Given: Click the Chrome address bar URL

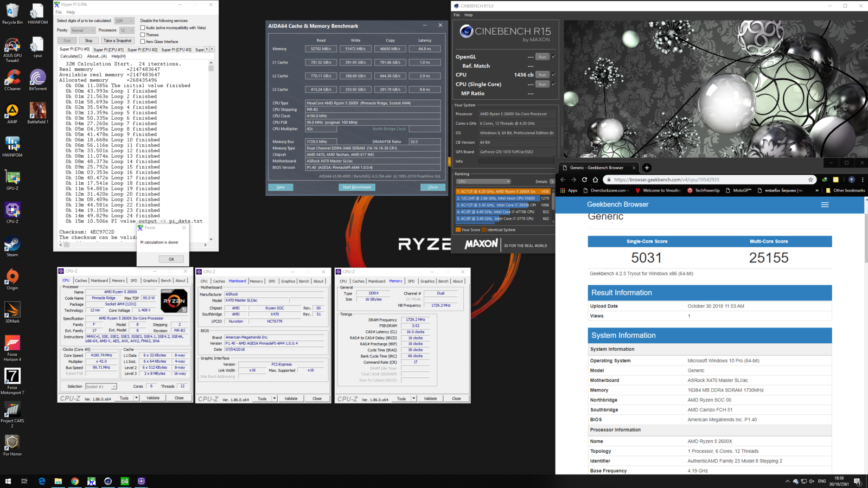Looking at the screenshot, I should coord(666,179).
